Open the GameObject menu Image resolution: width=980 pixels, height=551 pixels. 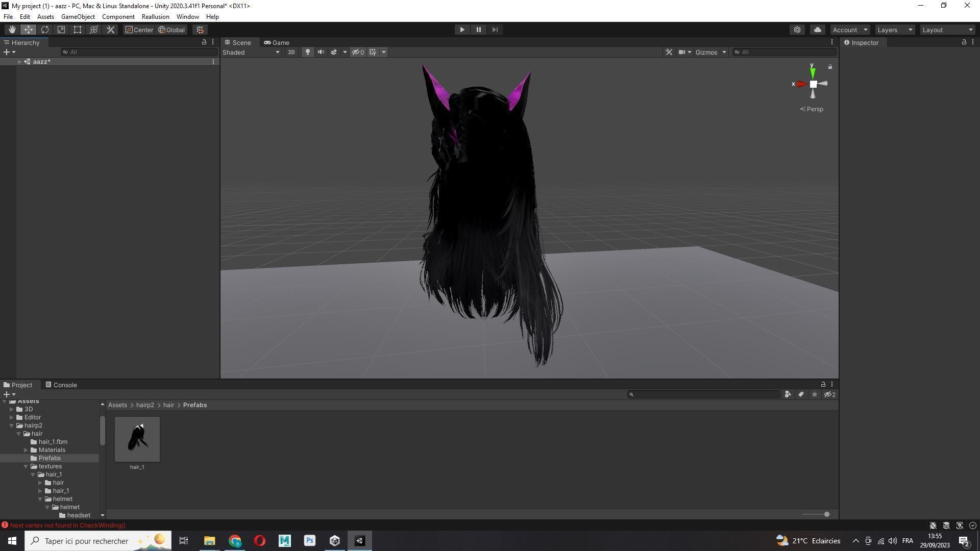(78, 17)
